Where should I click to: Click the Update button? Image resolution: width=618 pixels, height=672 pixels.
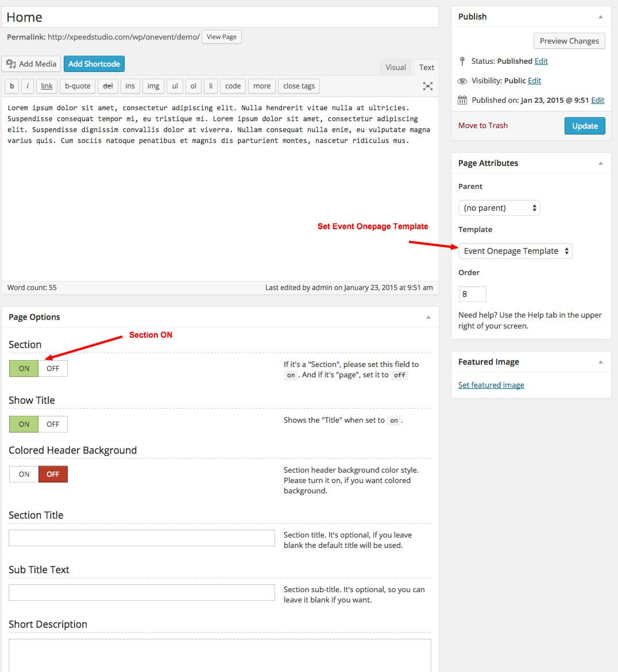point(585,126)
